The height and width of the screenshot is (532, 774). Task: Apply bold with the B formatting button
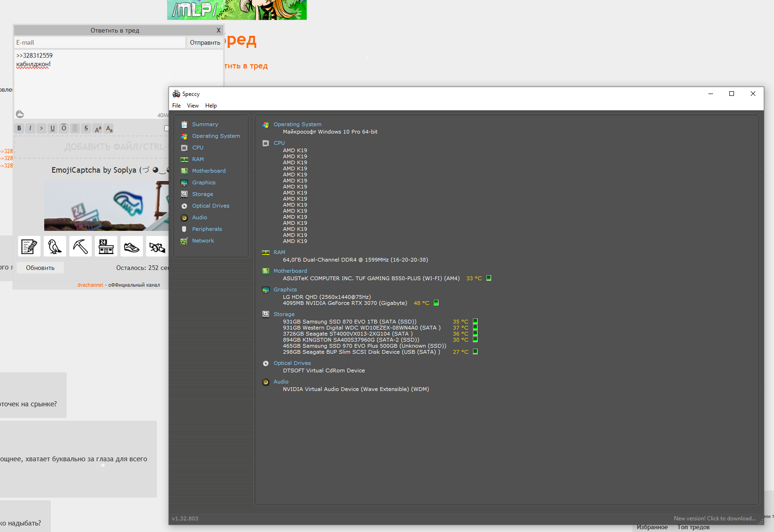tap(19, 128)
